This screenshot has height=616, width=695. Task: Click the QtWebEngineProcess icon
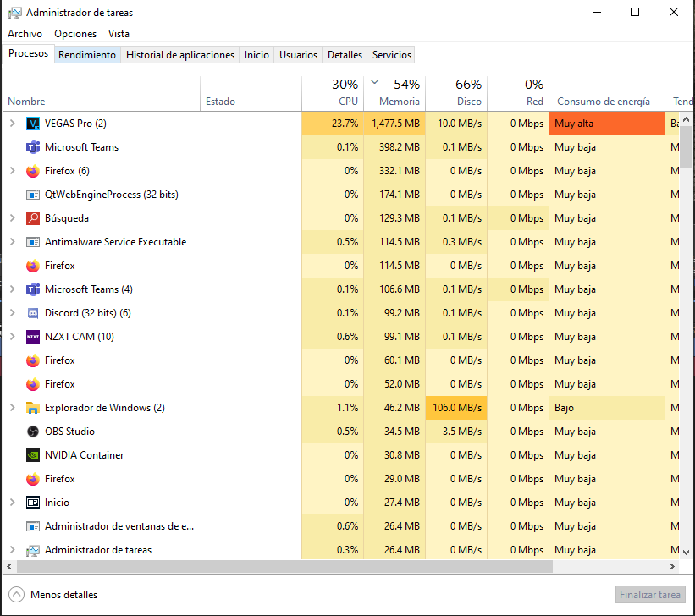point(33,195)
